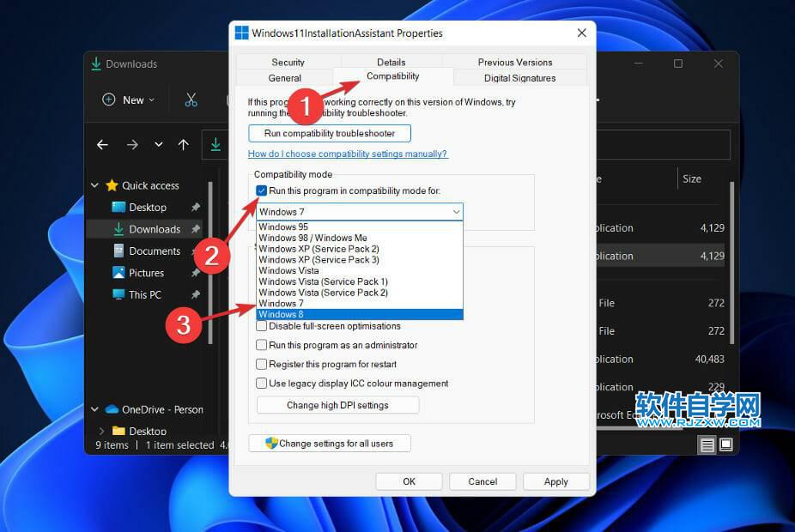Select Windows 98 / Windows Me option

coord(360,238)
